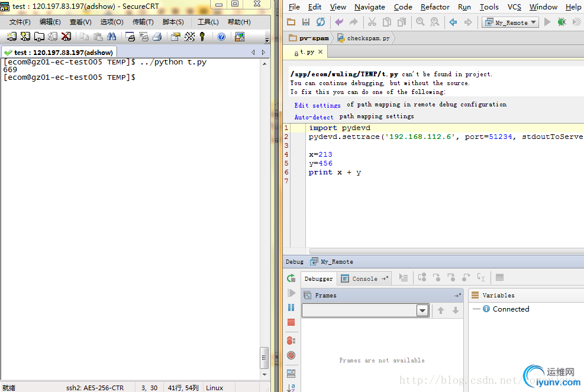
Task: Click PyCharm Run play icon in toolbar
Action: click(547, 22)
